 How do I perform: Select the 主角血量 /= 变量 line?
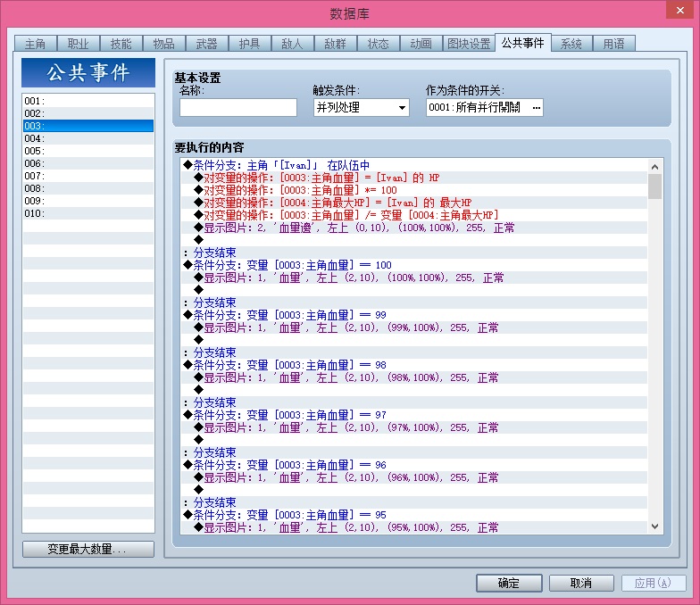(414, 215)
